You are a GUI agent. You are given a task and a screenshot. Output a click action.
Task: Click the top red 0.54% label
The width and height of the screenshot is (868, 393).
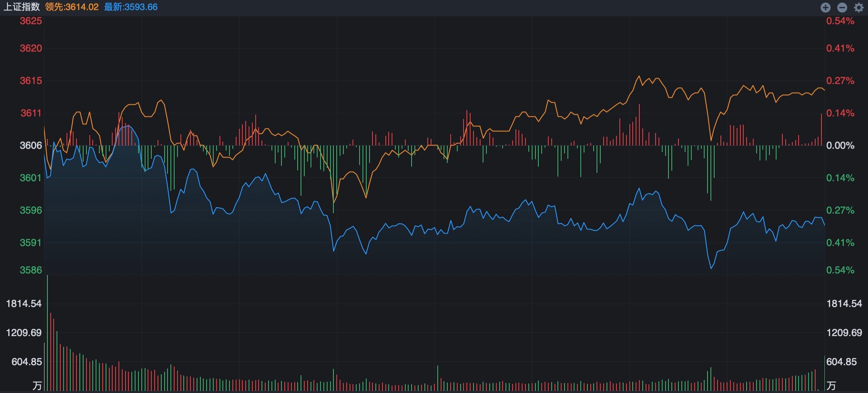(x=840, y=21)
